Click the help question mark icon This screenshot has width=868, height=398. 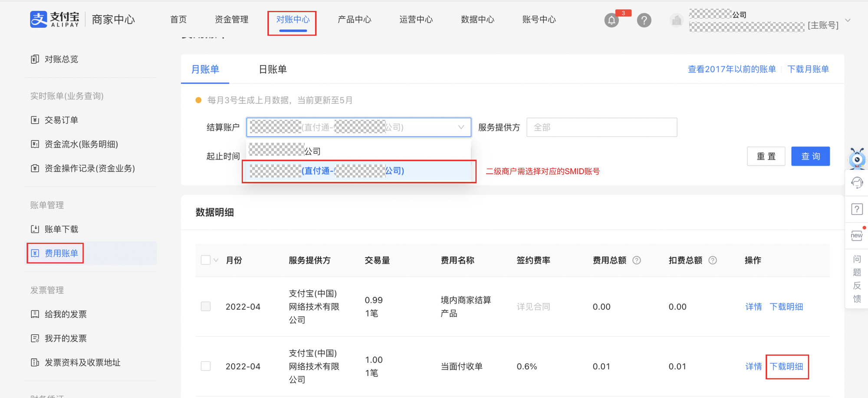(644, 20)
